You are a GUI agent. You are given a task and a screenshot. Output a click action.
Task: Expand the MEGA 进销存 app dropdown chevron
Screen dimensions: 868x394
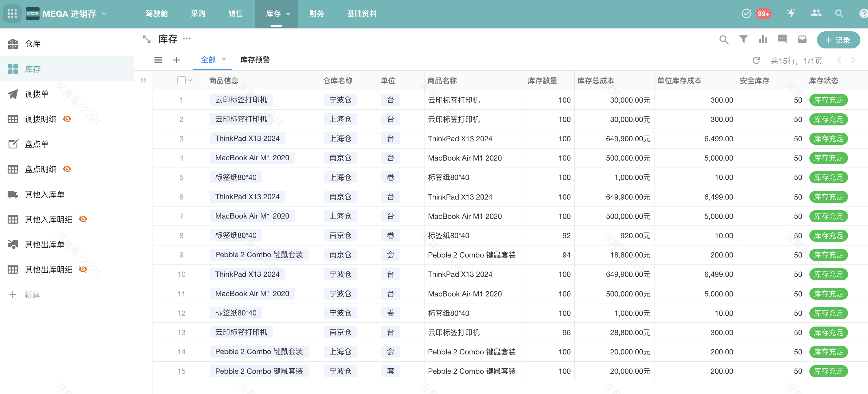pyautogui.click(x=104, y=14)
